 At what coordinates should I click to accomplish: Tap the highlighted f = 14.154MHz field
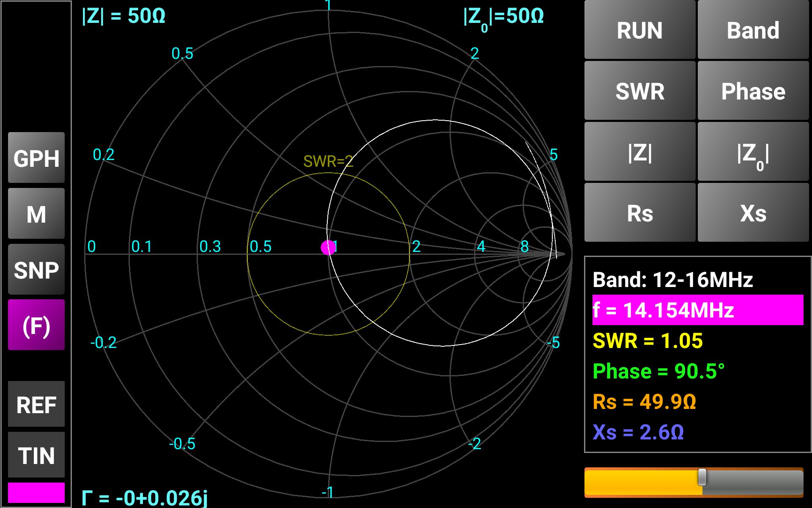pyautogui.click(x=697, y=310)
